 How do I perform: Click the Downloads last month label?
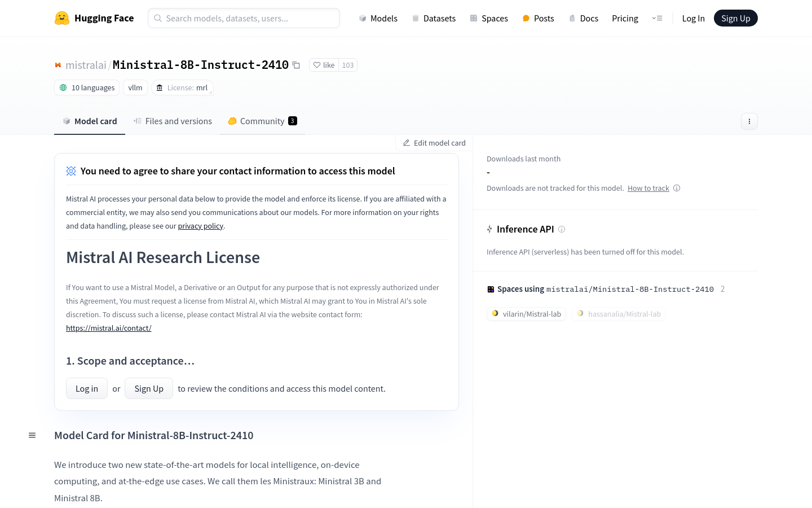[x=523, y=159]
